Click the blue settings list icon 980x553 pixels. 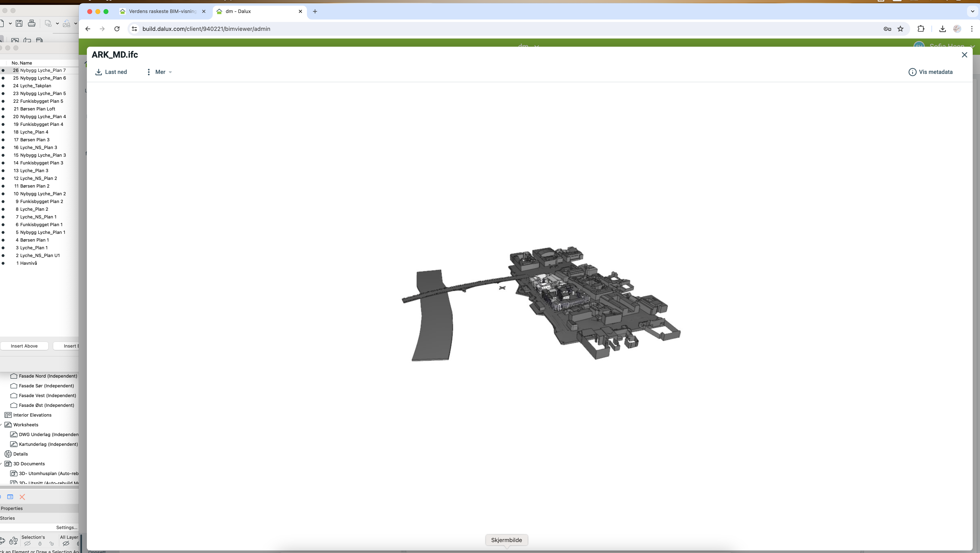[x=10, y=497]
